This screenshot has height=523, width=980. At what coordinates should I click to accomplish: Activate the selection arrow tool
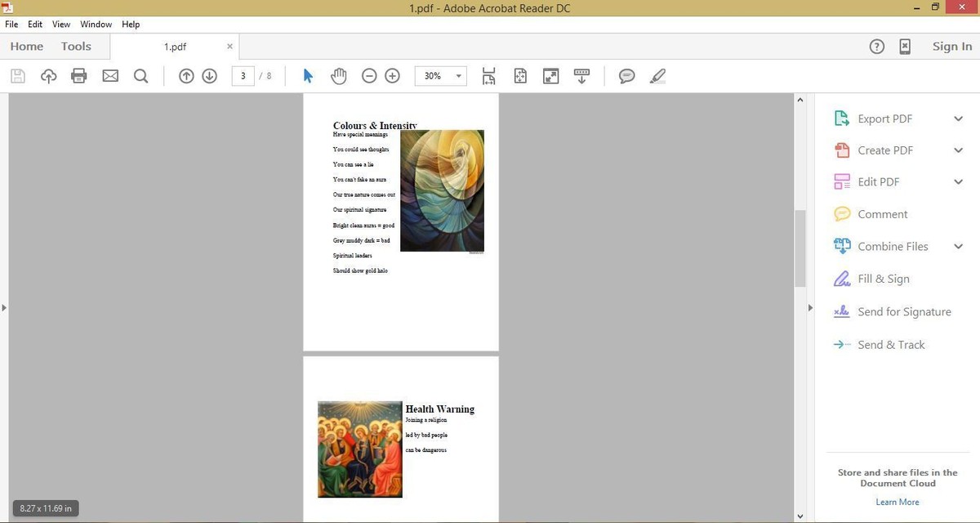308,76
